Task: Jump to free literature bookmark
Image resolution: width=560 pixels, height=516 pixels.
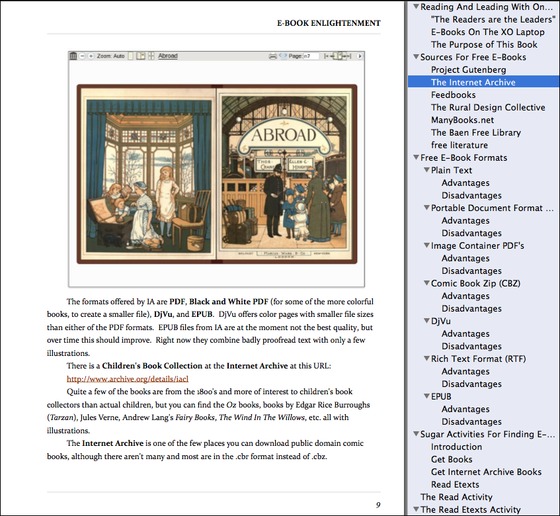Action: pyautogui.click(x=459, y=145)
